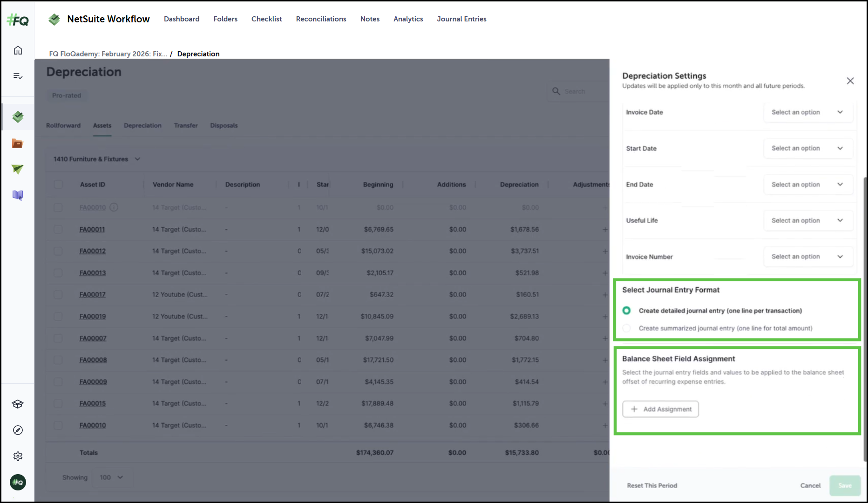Image resolution: width=868 pixels, height=503 pixels.
Task: Click the Add Assignment button
Action: (661, 409)
